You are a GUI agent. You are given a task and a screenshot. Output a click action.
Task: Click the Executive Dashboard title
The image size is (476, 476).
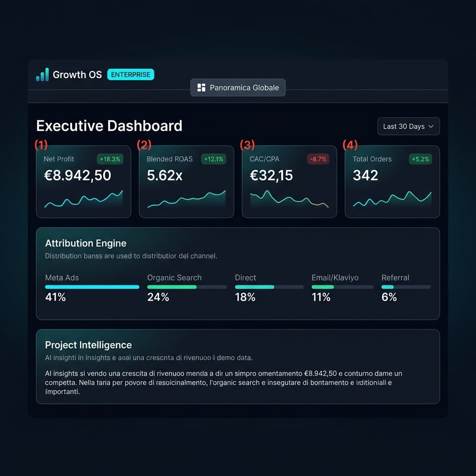(109, 126)
